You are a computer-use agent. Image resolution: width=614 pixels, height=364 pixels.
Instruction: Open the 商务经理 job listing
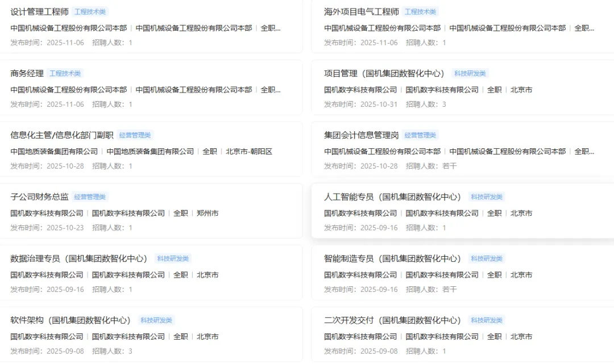pos(27,73)
